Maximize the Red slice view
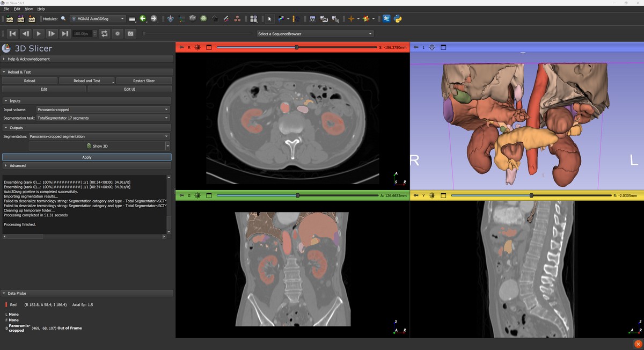644x350 pixels. pyautogui.click(x=208, y=47)
